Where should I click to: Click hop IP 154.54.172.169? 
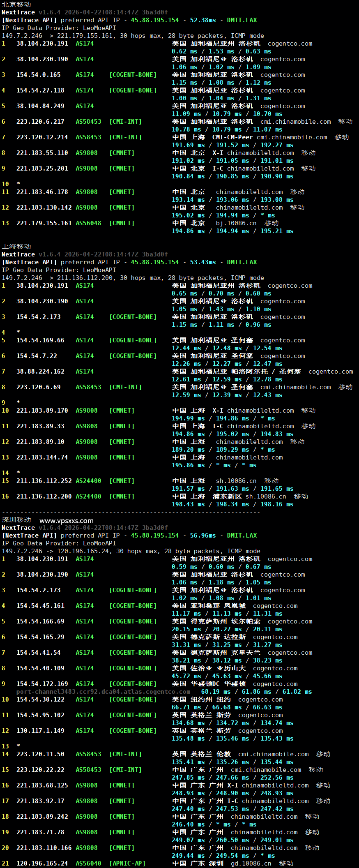(42, 684)
